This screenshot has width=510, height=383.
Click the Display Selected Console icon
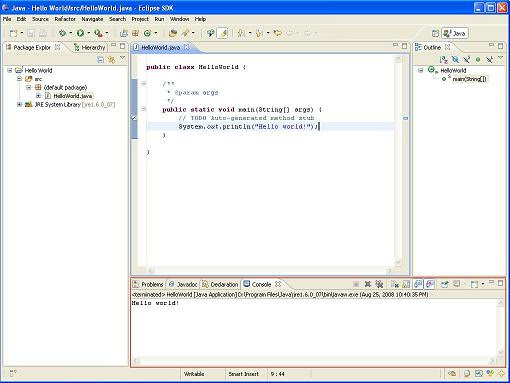457,284
